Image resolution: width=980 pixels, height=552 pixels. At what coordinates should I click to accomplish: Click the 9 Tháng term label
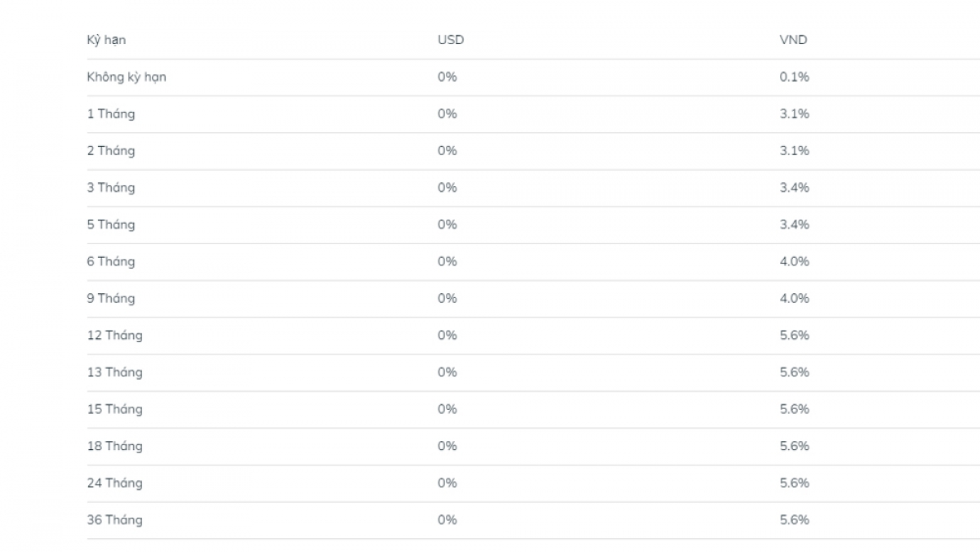pyautogui.click(x=111, y=299)
